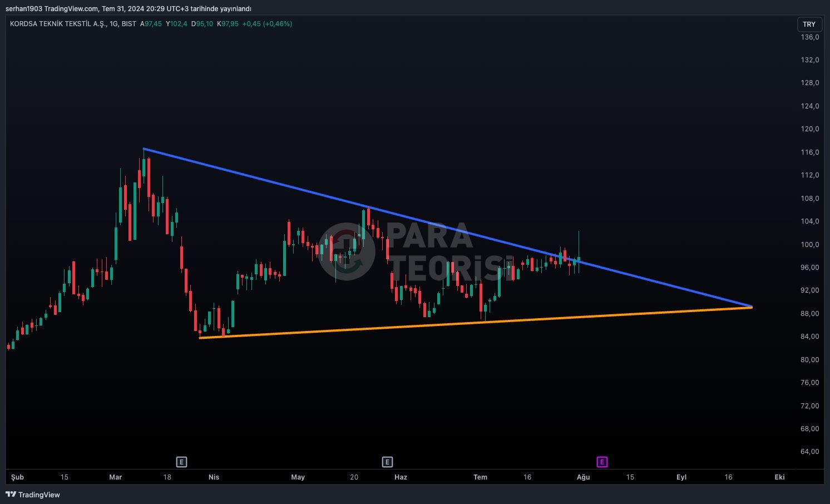
Task: Click the +0,45 (+0,46%) change value
Action: [267, 24]
